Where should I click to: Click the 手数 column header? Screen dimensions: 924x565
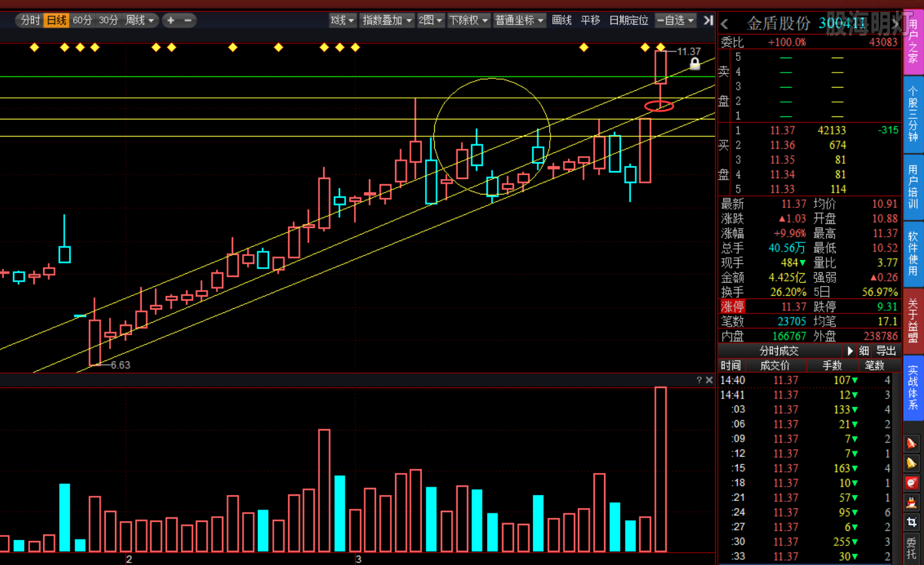pyautogui.click(x=832, y=366)
